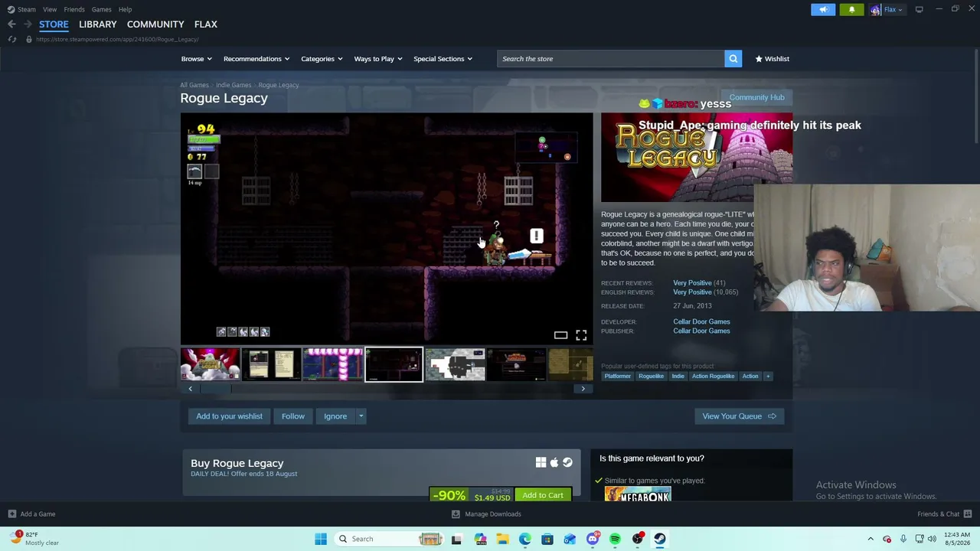Follow Rogue Legacy
The height and width of the screenshot is (551, 980).
coord(292,416)
